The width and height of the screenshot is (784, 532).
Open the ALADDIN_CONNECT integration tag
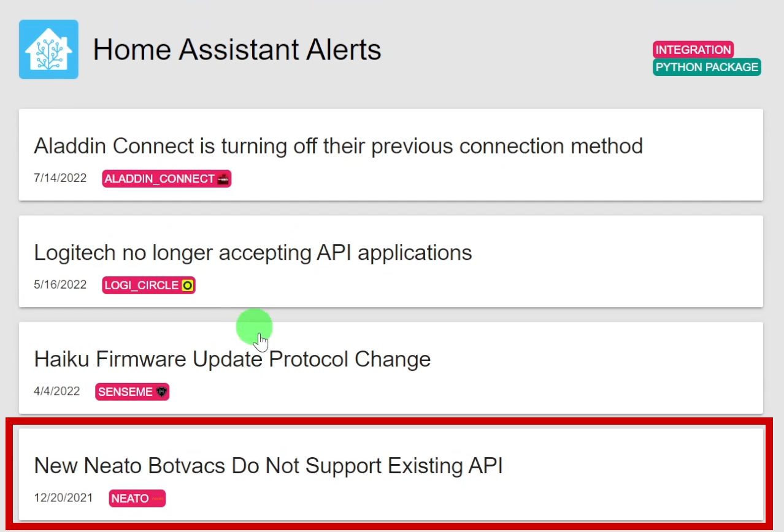pyautogui.click(x=167, y=179)
